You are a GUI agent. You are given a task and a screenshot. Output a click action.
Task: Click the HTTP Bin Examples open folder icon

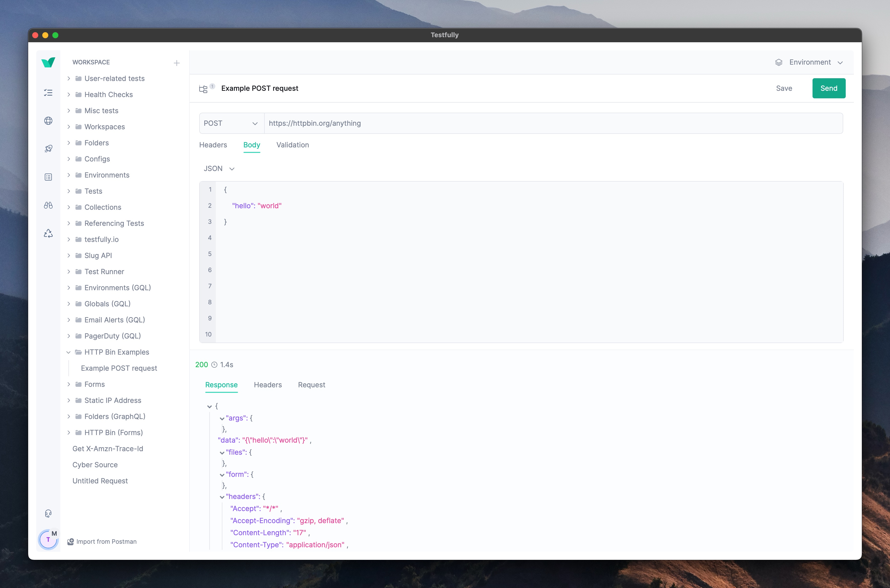[x=78, y=352]
